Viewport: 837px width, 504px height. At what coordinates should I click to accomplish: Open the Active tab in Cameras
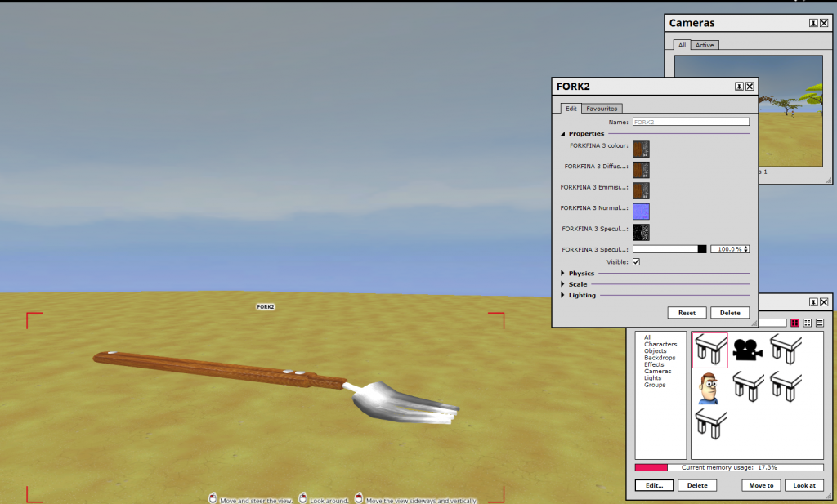coord(705,45)
